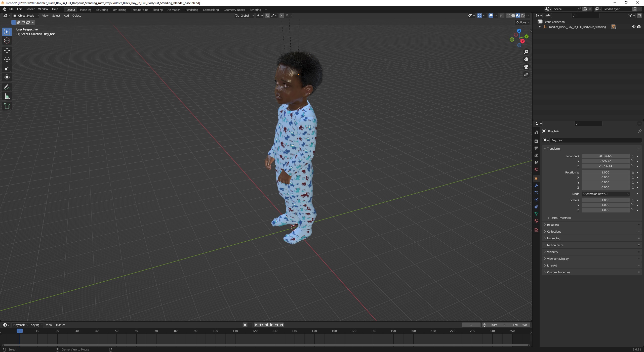Select the Annotate pencil tool

[7, 87]
